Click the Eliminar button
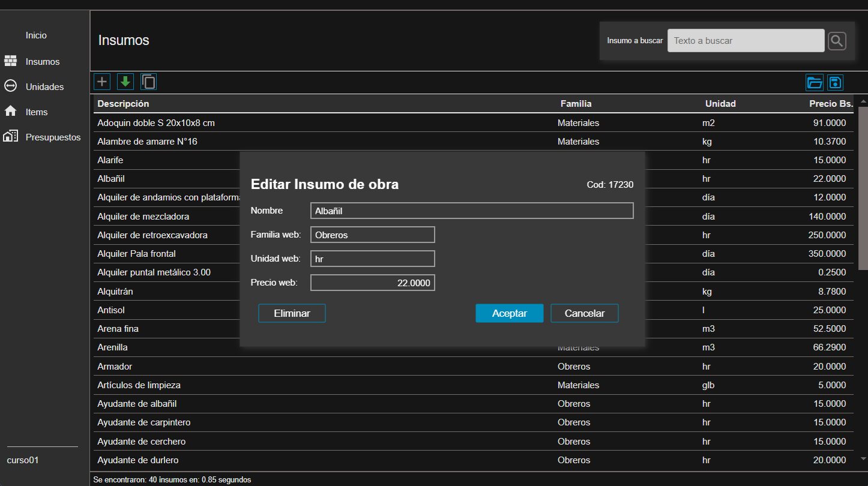The width and height of the screenshot is (868, 486). [292, 313]
